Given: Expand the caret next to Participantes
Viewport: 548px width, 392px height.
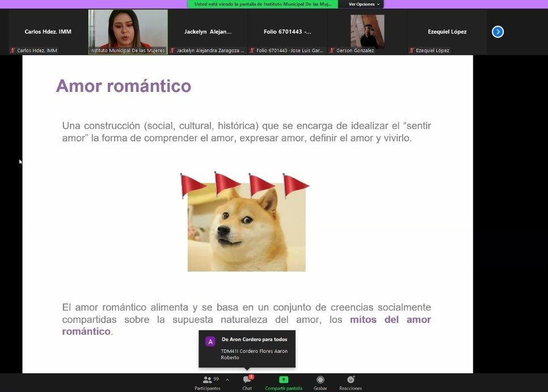Looking at the screenshot, I should tap(227, 380).
